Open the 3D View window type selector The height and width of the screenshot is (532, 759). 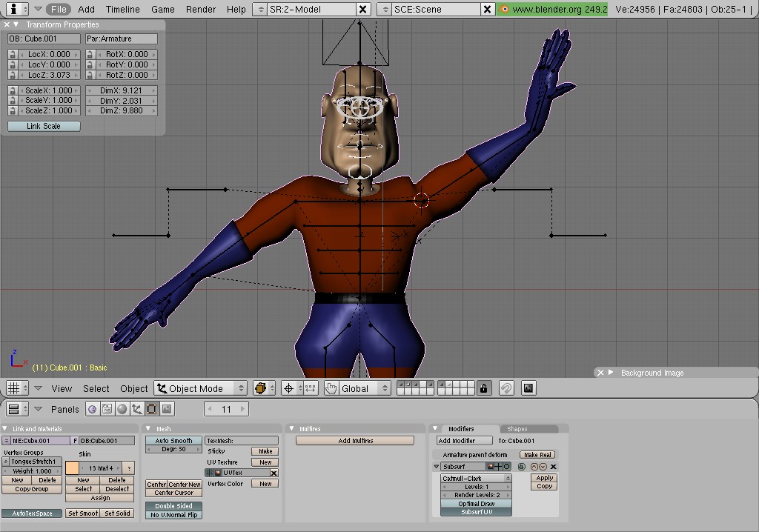click(x=18, y=388)
